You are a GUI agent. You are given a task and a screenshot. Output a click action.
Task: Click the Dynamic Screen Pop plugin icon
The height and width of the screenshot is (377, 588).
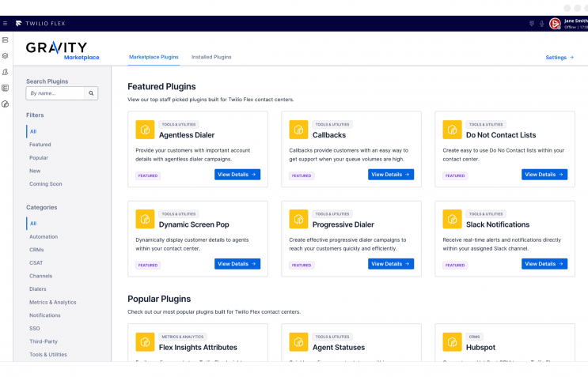pyautogui.click(x=145, y=219)
